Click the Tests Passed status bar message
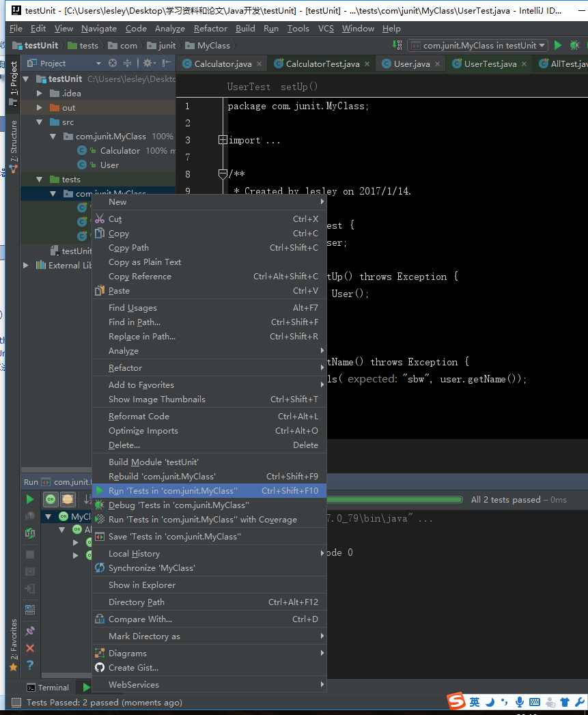This screenshot has height=715, width=588. [104, 702]
